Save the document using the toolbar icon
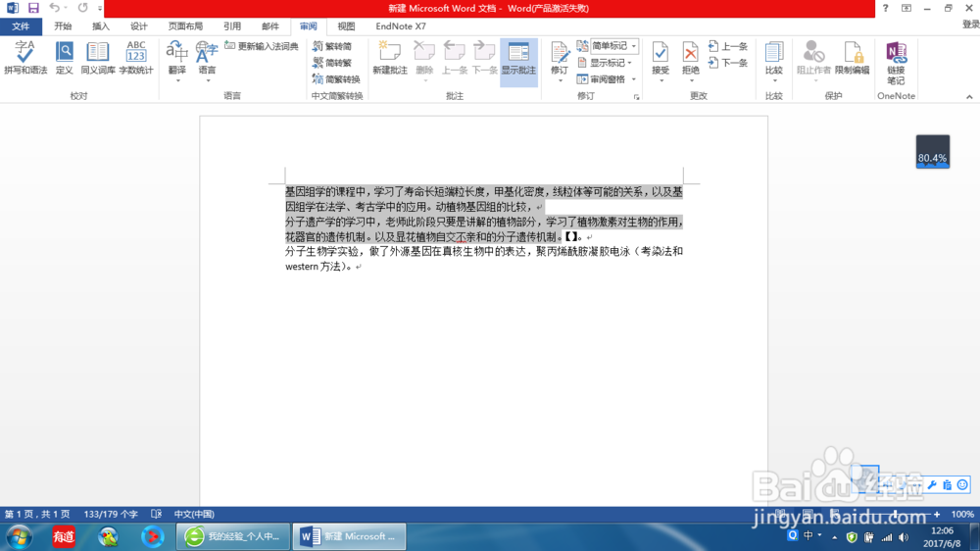 tap(33, 8)
